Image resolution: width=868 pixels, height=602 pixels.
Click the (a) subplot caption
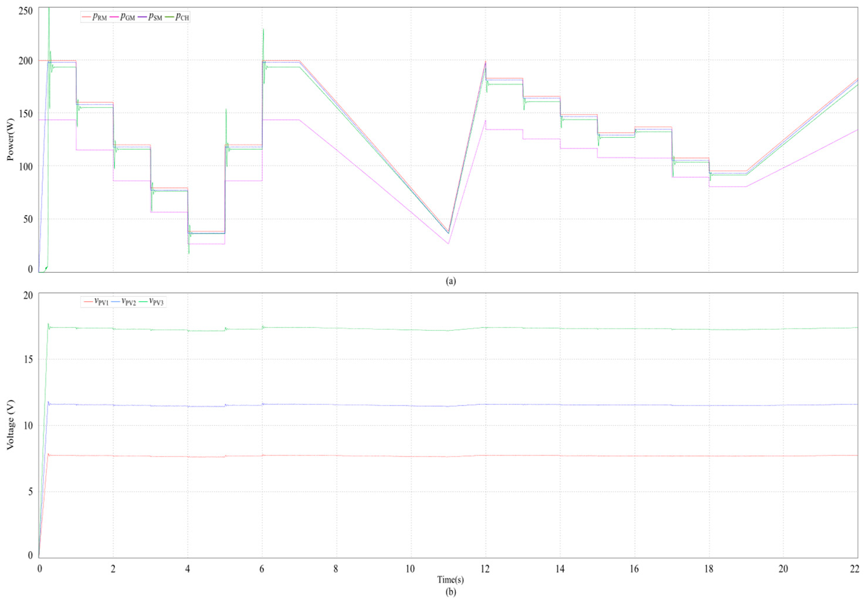[451, 281]
